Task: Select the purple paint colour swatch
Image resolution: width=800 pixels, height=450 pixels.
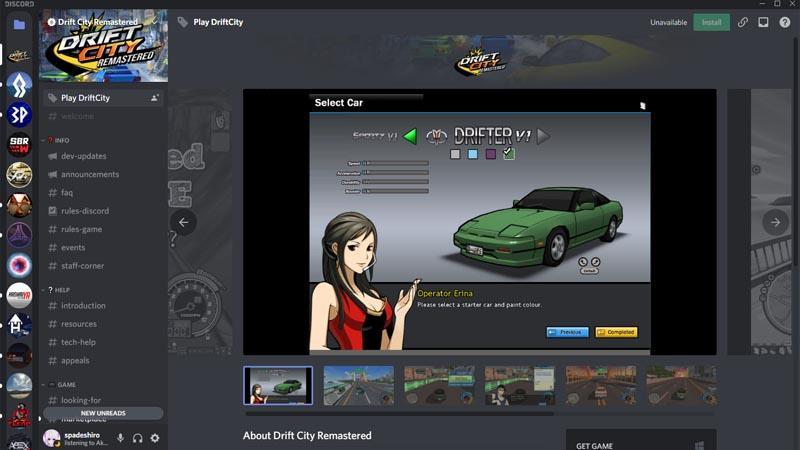Action: [491, 154]
